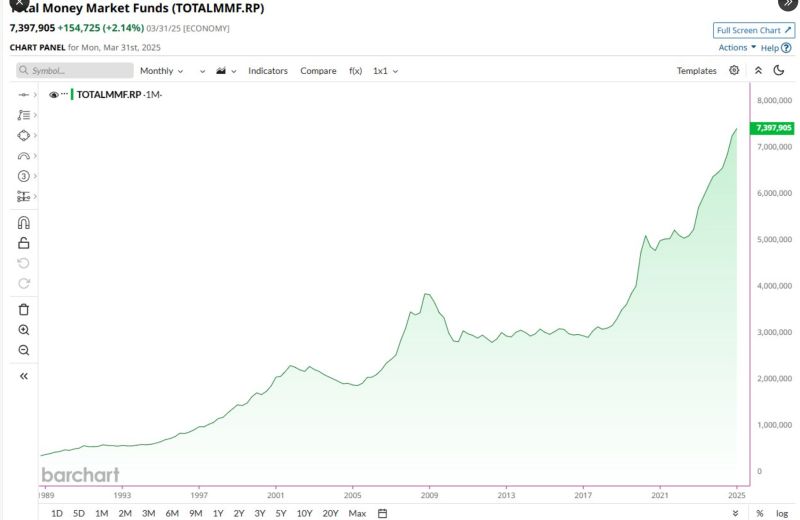800x520 pixels.
Task: Expand the 1x1 grid layout dropdown
Action: 385,71
